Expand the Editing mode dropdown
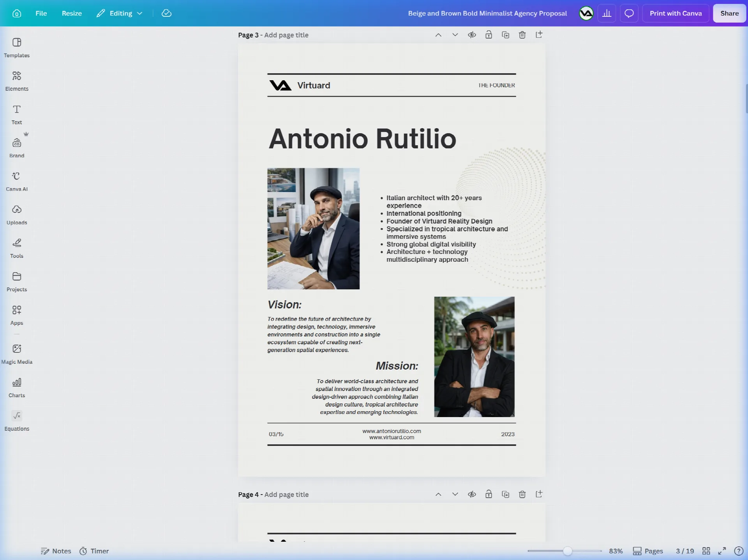The height and width of the screenshot is (560, 748). coord(120,13)
